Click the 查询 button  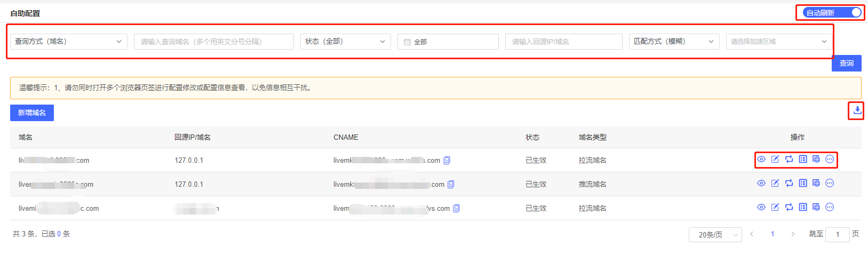click(847, 63)
